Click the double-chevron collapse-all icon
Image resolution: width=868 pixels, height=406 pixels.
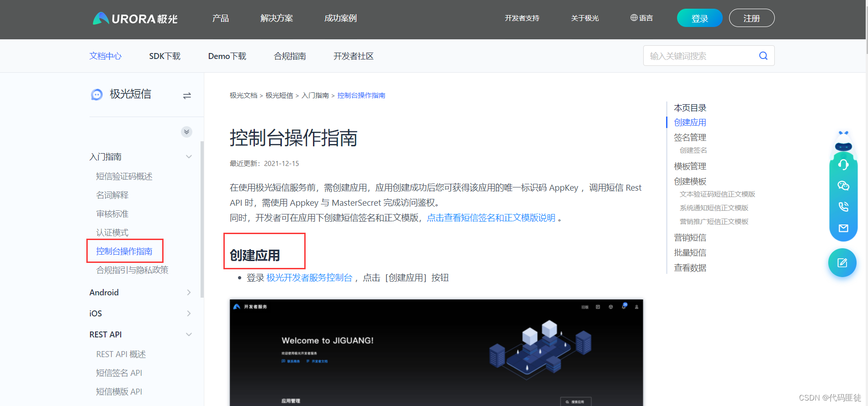[186, 132]
